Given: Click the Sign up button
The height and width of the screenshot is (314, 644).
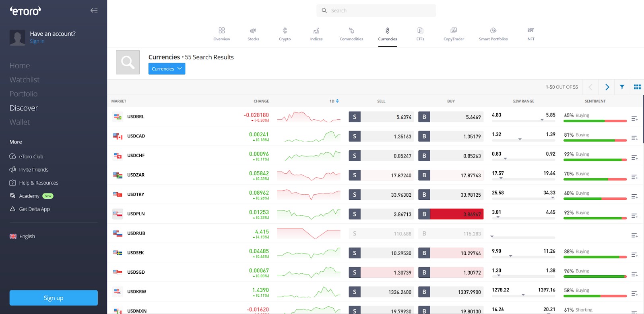Looking at the screenshot, I should tap(54, 298).
